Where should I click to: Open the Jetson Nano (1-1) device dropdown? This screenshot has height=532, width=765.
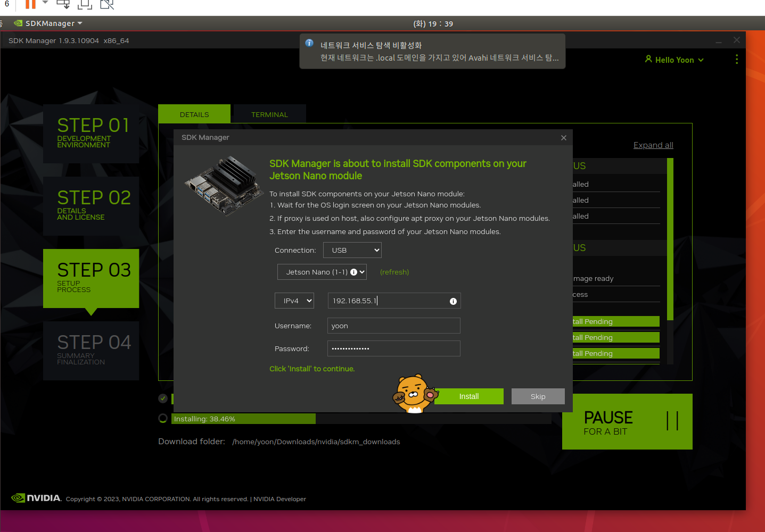[322, 272]
